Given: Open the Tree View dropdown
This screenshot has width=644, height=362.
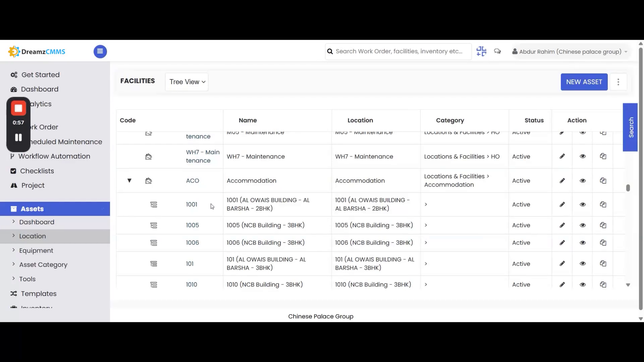Looking at the screenshot, I should coord(187,82).
